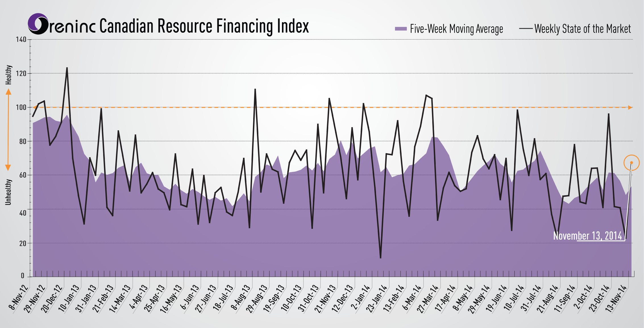Viewport: 644px width, 328px height.
Task: Click the x-axis date '10-Jan-13'
Action: pos(69,298)
